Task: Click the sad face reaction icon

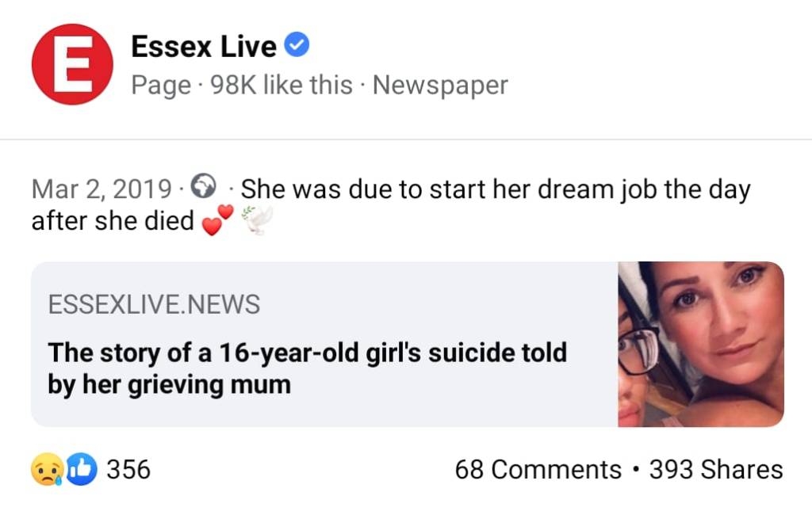Action: 46,470
